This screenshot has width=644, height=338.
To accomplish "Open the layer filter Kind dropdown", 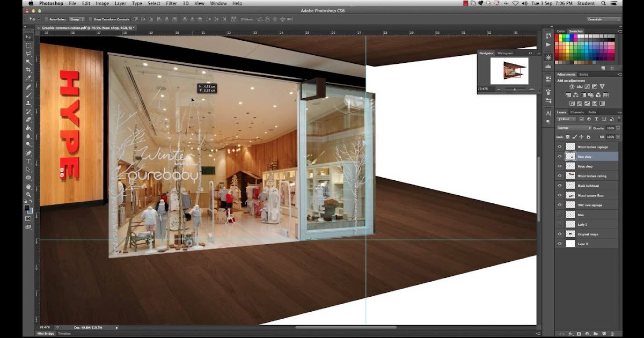I will click(567, 119).
